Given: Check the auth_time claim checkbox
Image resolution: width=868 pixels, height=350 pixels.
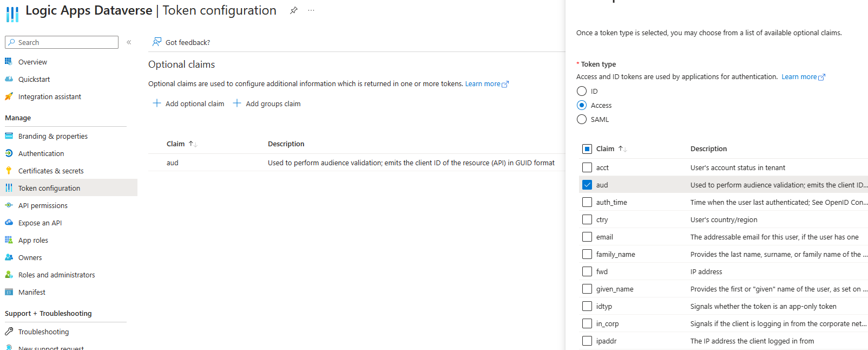Looking at the screenshot, I should coord(587,202).
